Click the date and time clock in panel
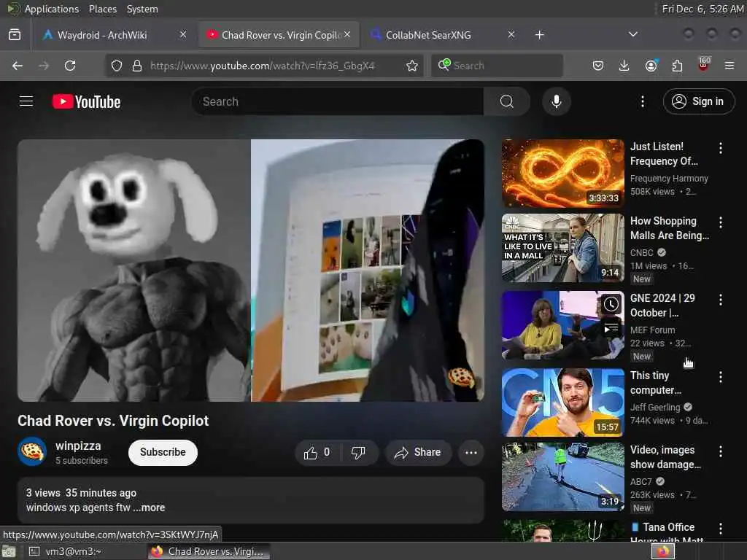Image resolution: width=747 pixels, height=560 pixels. [x=703, y=9]
